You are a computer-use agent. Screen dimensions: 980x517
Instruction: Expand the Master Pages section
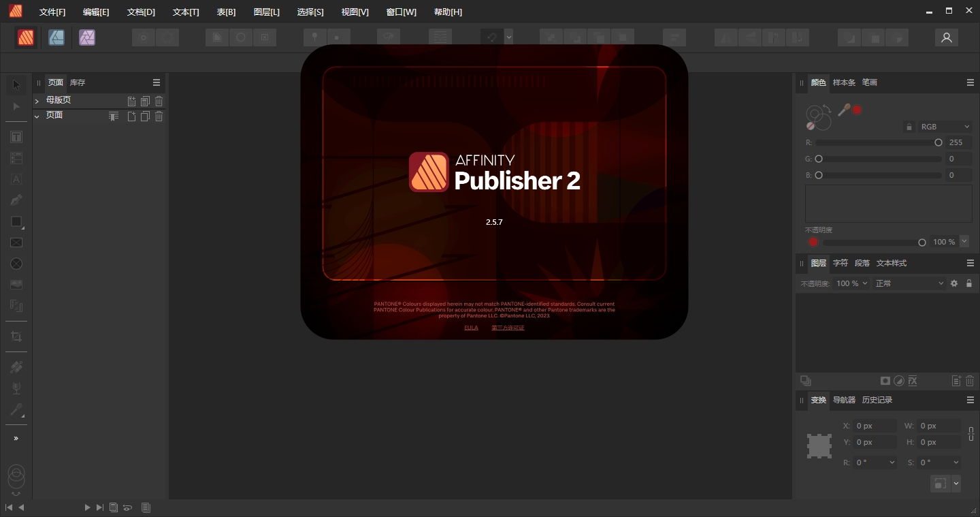tap(37, 101)
